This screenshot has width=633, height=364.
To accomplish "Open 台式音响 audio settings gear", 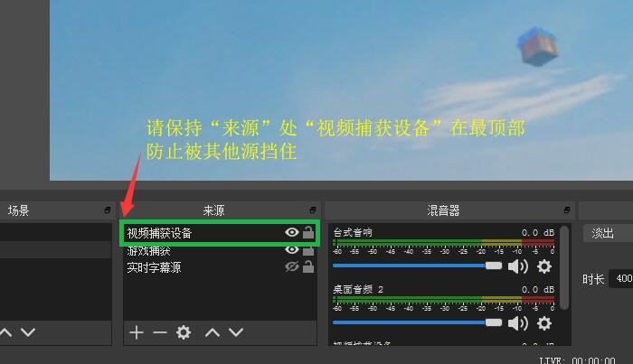I will click(x=544, y=266).
